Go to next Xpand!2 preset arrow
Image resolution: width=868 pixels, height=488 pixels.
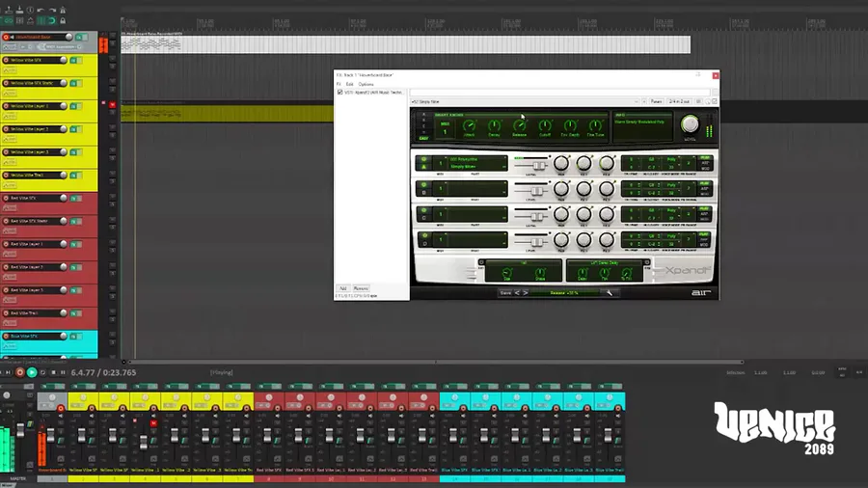526,292
